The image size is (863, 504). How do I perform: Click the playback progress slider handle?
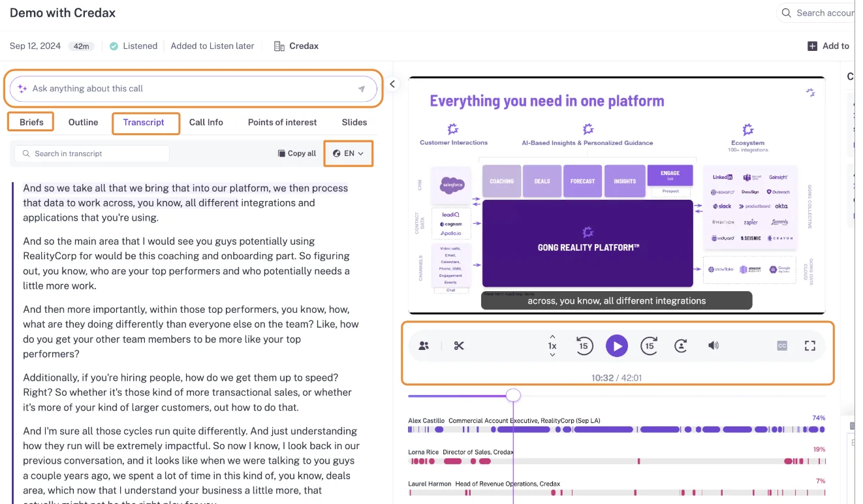tap(514, 395)
